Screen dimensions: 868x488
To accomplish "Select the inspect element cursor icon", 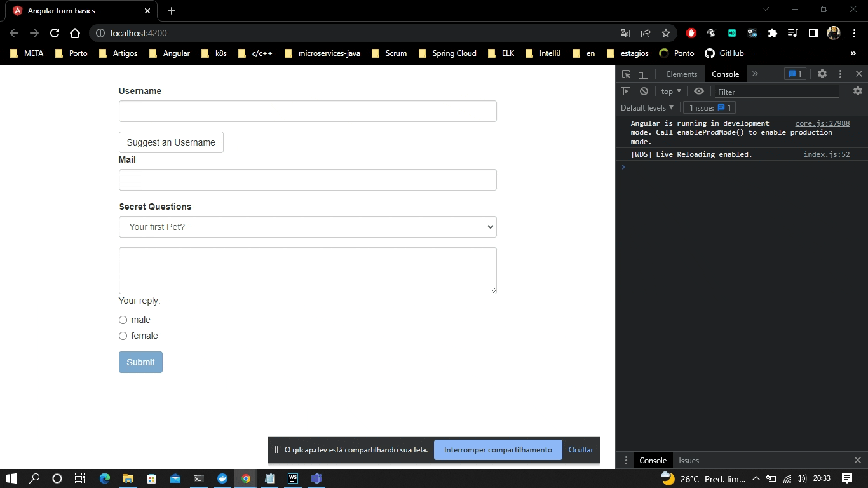I will coord(626,74).
